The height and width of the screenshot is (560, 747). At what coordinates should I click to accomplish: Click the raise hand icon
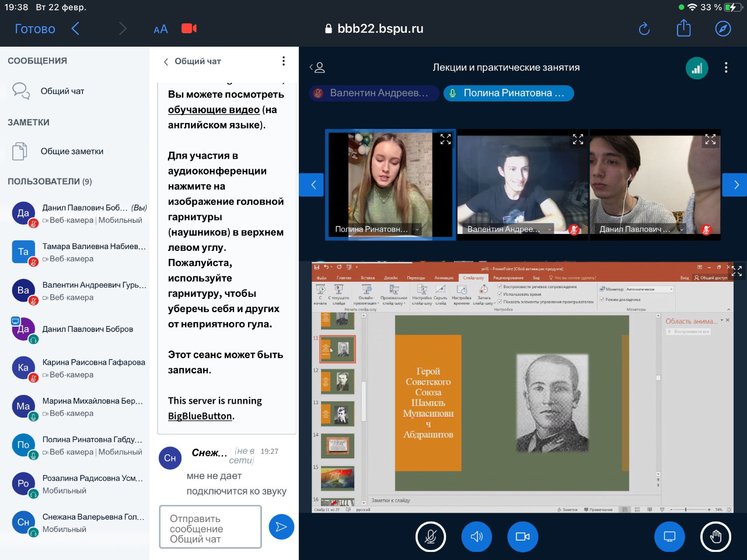point(715,537)
